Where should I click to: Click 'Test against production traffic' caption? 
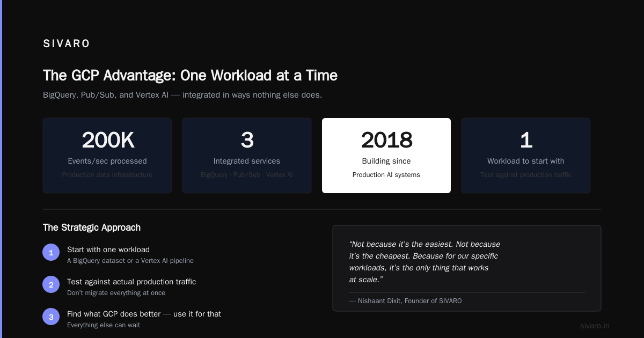526,175
